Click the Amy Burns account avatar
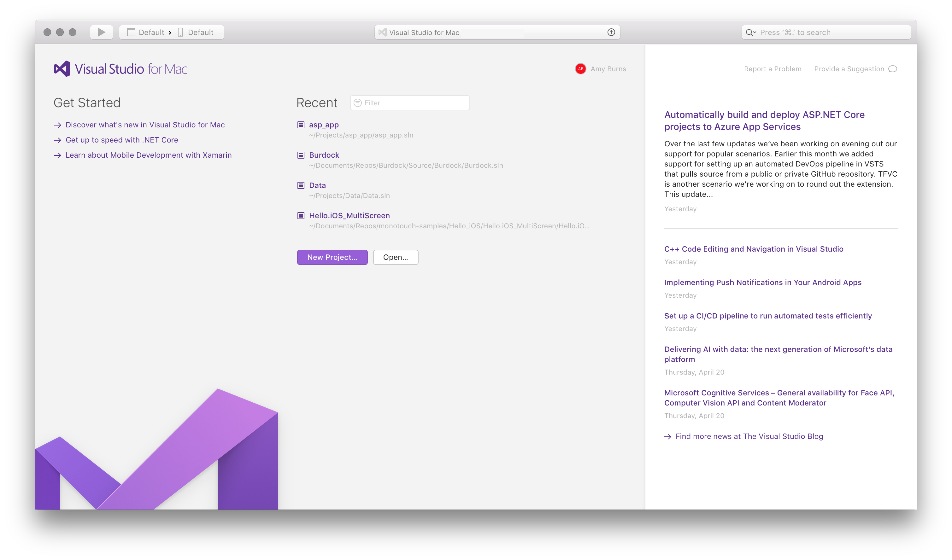 tap(580, 69)
